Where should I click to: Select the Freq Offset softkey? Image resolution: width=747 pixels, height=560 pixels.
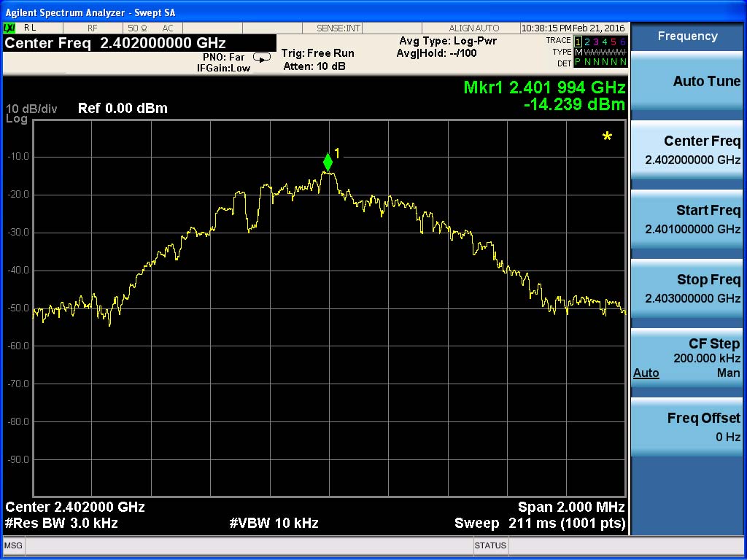tap(686, 427)
